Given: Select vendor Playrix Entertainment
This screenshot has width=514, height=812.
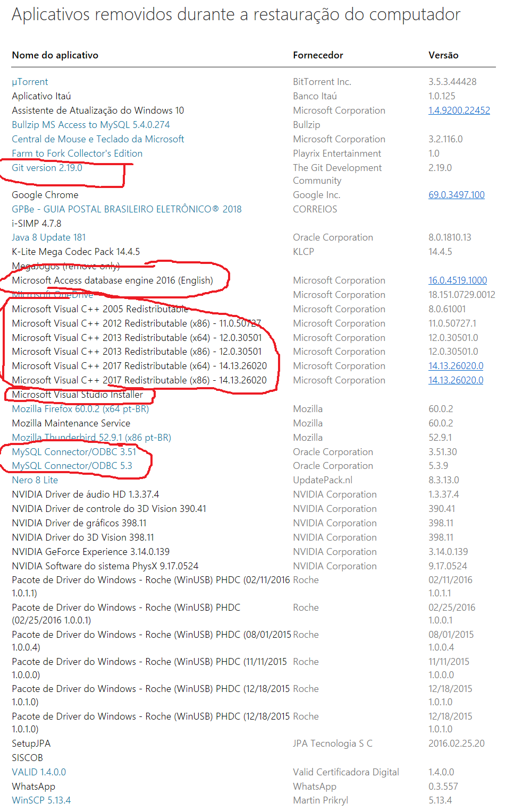Looking at the screenshot, I should point(337,153).
